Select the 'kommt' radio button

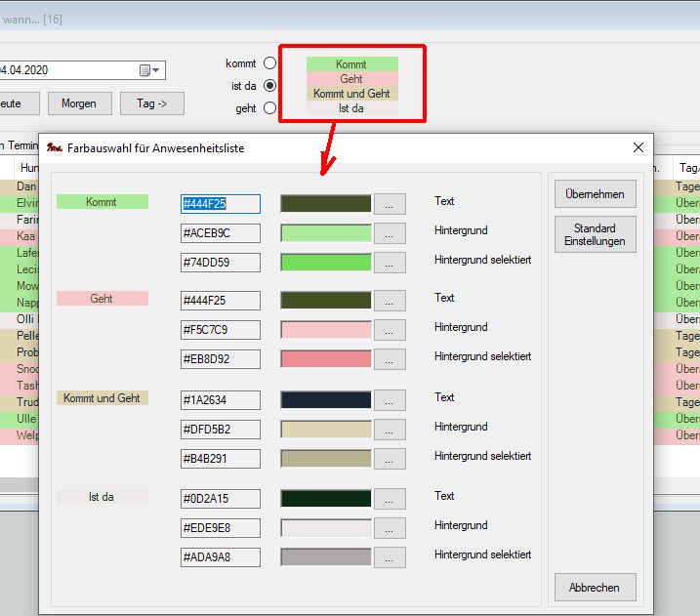point(269,63)
